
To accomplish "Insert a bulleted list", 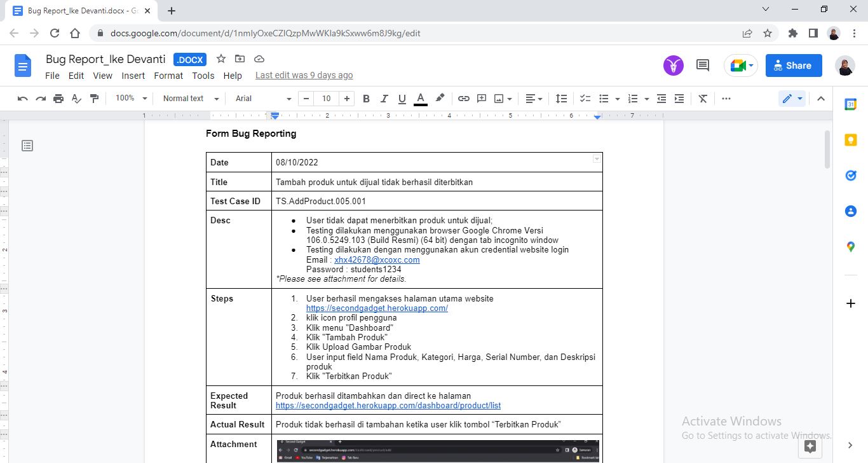I will tap(604, 99).
